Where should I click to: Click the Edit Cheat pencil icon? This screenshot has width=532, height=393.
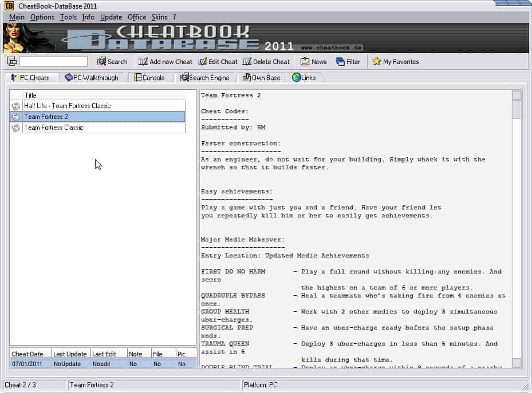click(203, 61)
